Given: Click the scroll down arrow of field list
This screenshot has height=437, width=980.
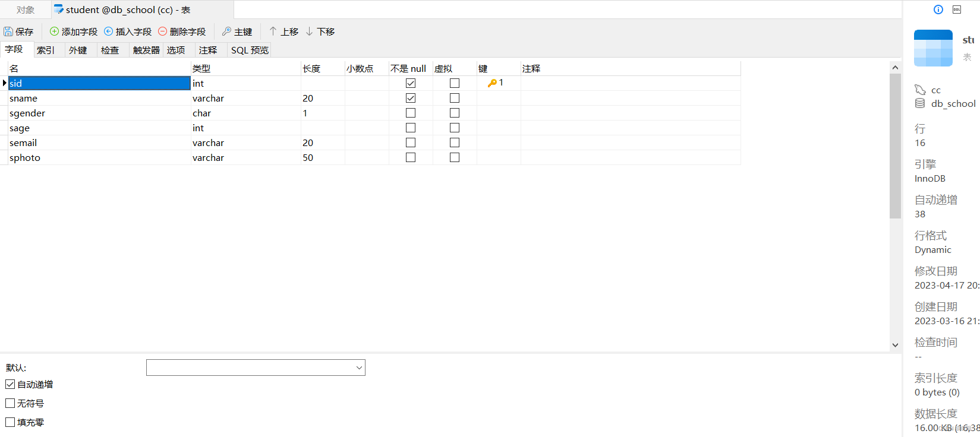Looking at the screenshot, I should [895, 345].
